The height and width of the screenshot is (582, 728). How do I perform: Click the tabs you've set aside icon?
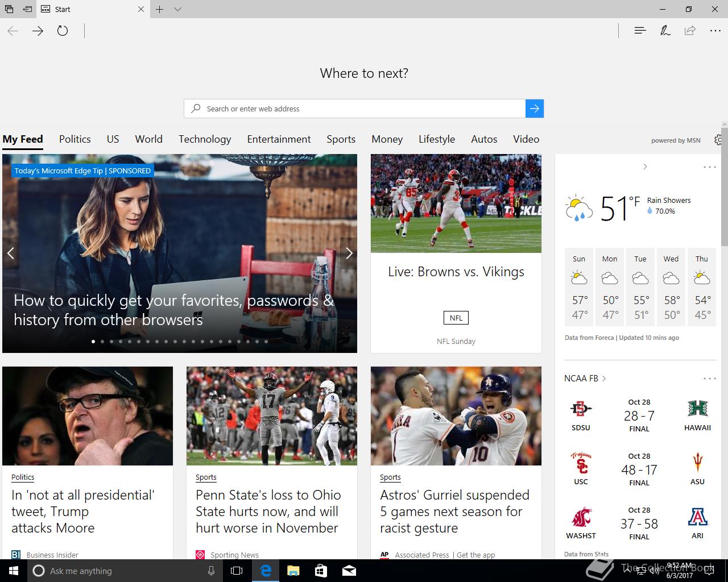point(9,9)
